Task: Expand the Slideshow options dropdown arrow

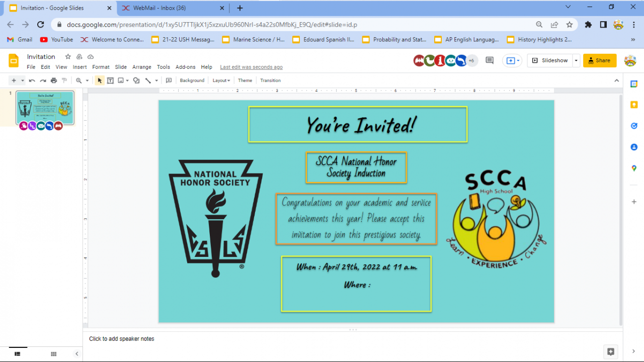Action: click(576, 60)
